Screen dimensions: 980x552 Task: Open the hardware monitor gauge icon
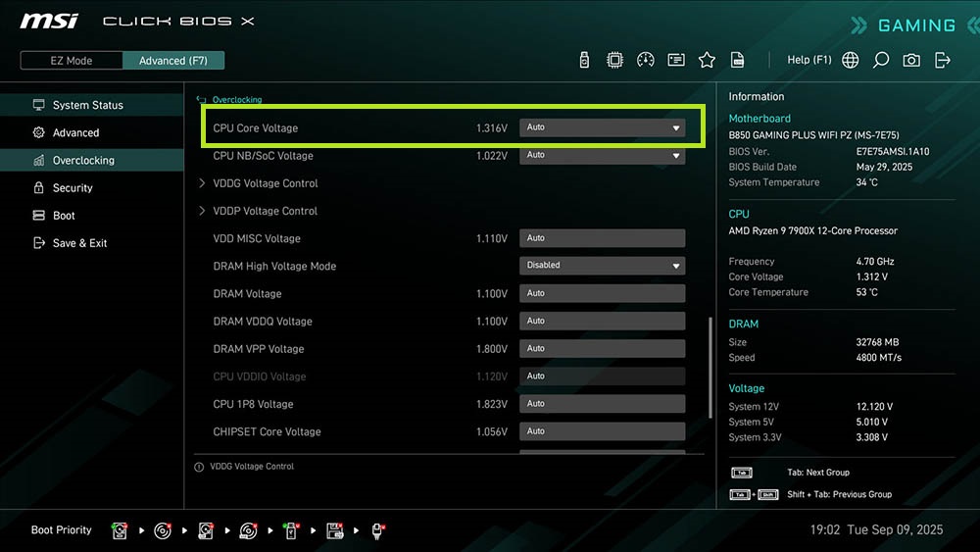(646, 60)
